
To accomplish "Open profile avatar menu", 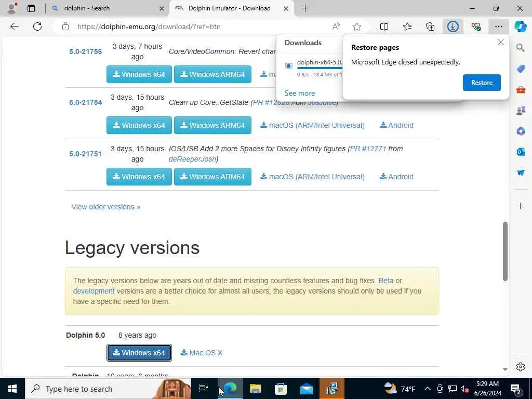I will pos(12,8).
